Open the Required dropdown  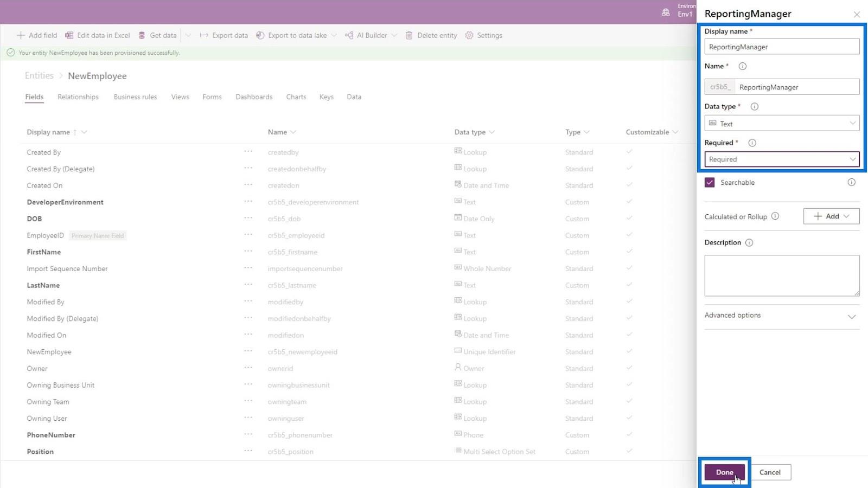[x=782, y=159]
